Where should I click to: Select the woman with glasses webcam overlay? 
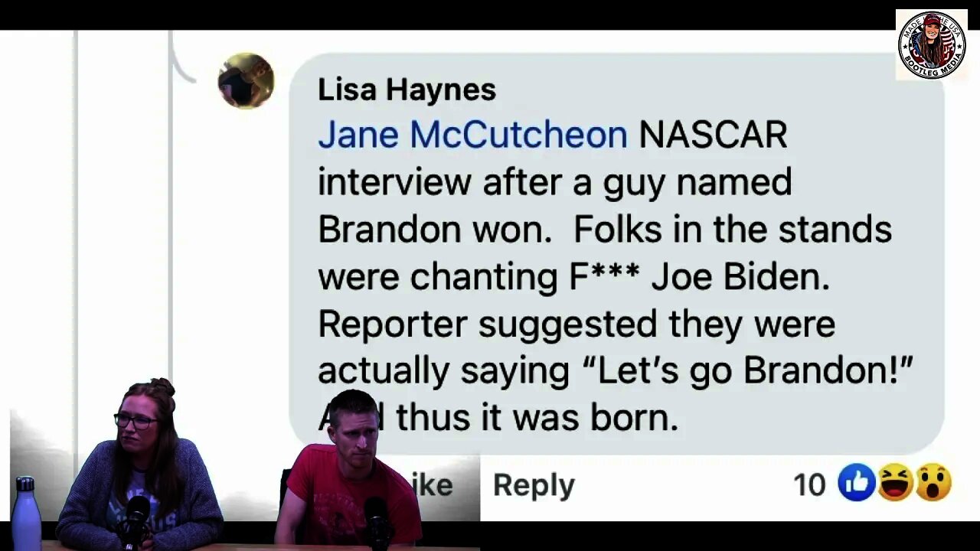pos(142,465)
